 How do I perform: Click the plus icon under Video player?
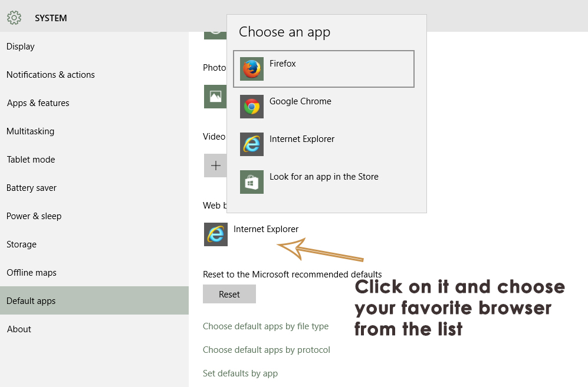pos(215,166)
